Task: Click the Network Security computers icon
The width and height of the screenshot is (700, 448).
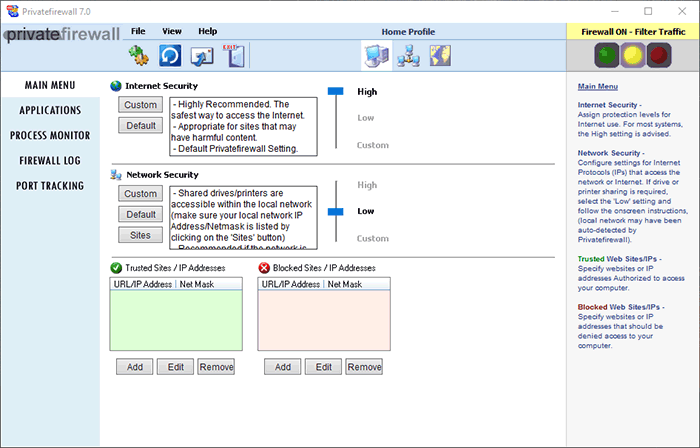Action: pos(116,174)
